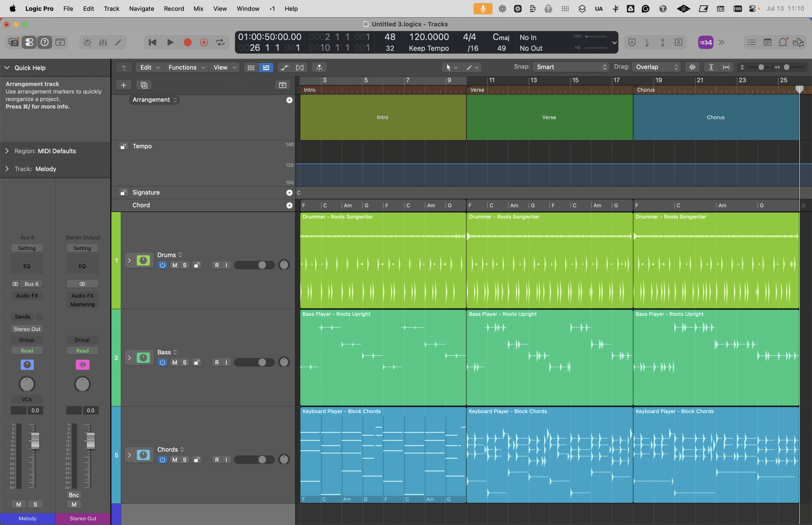Show the grid view button
Viewport: 812px width, 525px height.
[x=251, y=68]
